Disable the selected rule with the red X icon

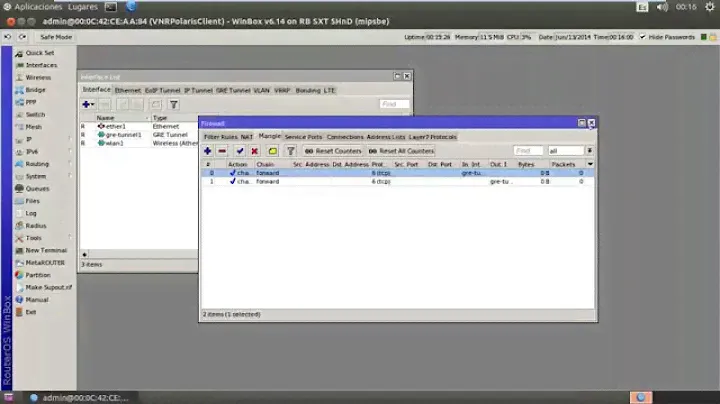pos(254,150)
